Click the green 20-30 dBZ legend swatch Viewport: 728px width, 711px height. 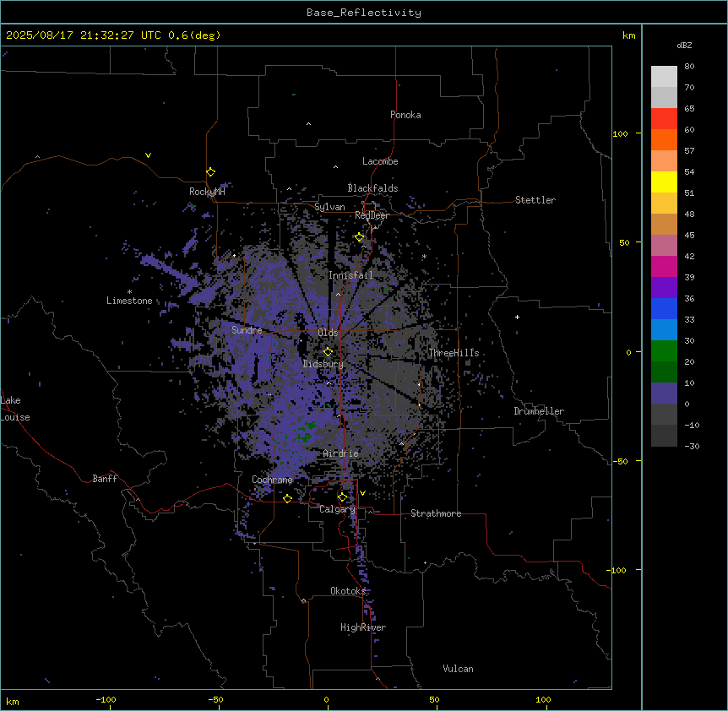(x=664, y=351)
